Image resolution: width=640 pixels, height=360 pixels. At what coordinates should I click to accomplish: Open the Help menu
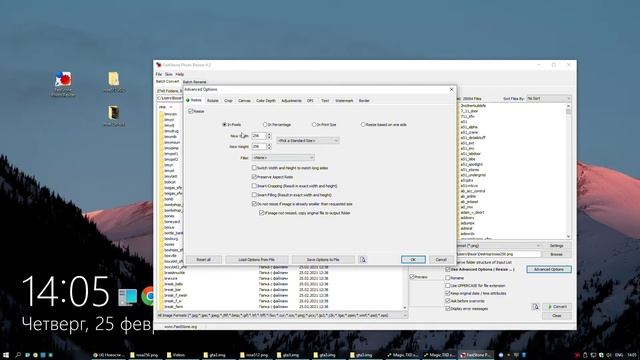click(180, 74)
